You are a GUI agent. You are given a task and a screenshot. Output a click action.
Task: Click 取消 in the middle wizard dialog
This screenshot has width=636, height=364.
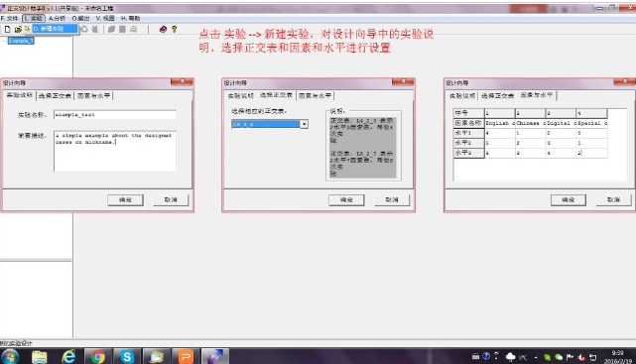click(x=392, y=199)
